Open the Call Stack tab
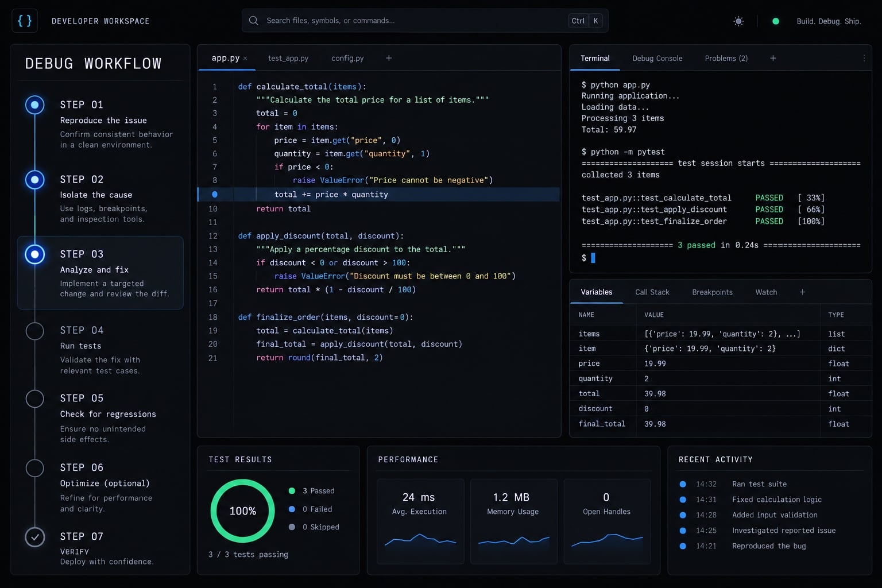The height and width of the screenshot is (588, 882). tap(652, 292)
